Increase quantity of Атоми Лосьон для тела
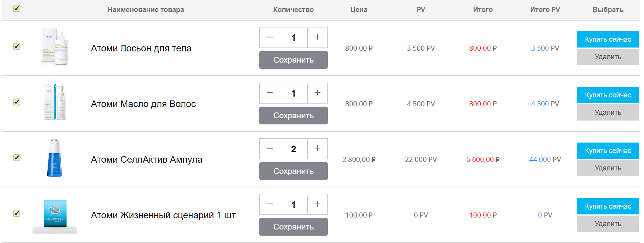Image resolution: width=644 pixels, height=243 pixels. point(317,37)
